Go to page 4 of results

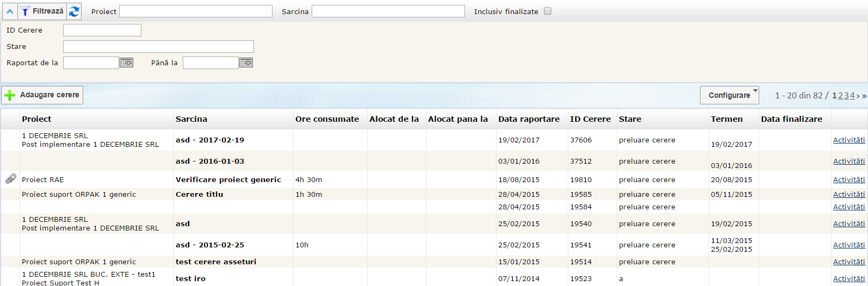tap(852, 96)
